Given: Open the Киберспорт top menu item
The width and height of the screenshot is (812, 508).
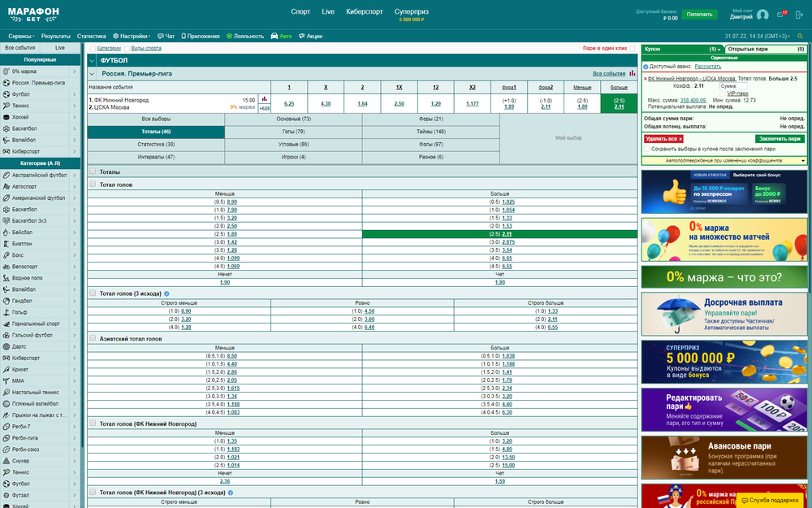Looking at the screenshot, I should pyautogui.click(x=365, y=12).
